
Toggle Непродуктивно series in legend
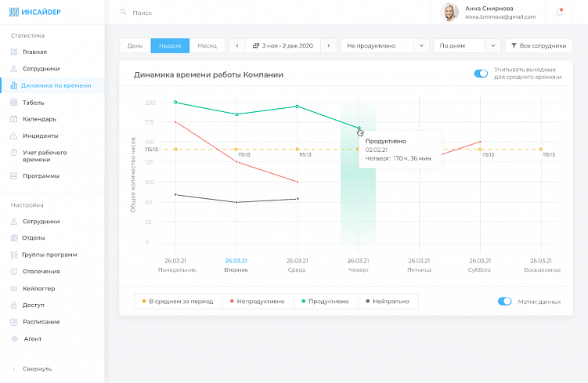258,302
